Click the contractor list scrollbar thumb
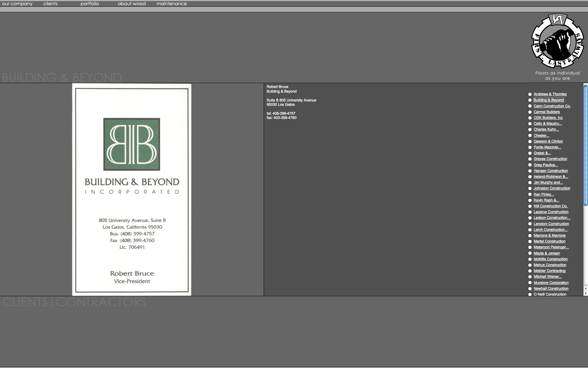The image size is (588, 368). click(586, 145)
